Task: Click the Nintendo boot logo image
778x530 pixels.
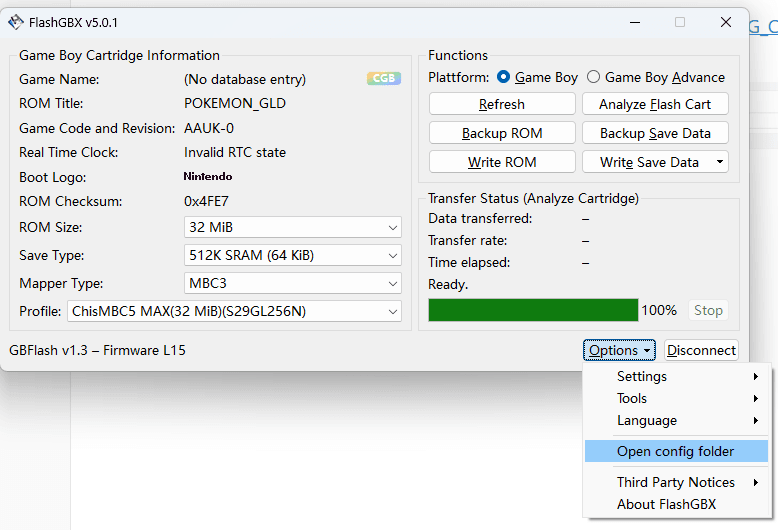Action: (x=208, y=177)
